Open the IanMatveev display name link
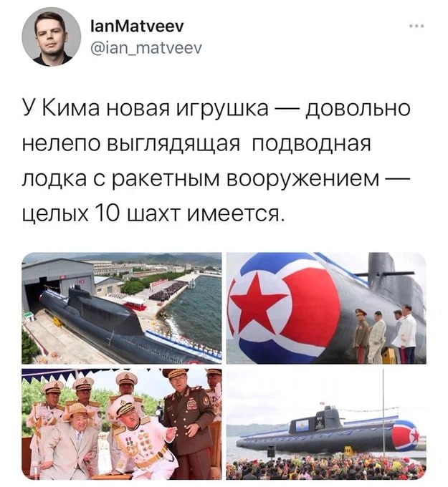Screen dimensions: 448x487 click(x=136, y=26)
